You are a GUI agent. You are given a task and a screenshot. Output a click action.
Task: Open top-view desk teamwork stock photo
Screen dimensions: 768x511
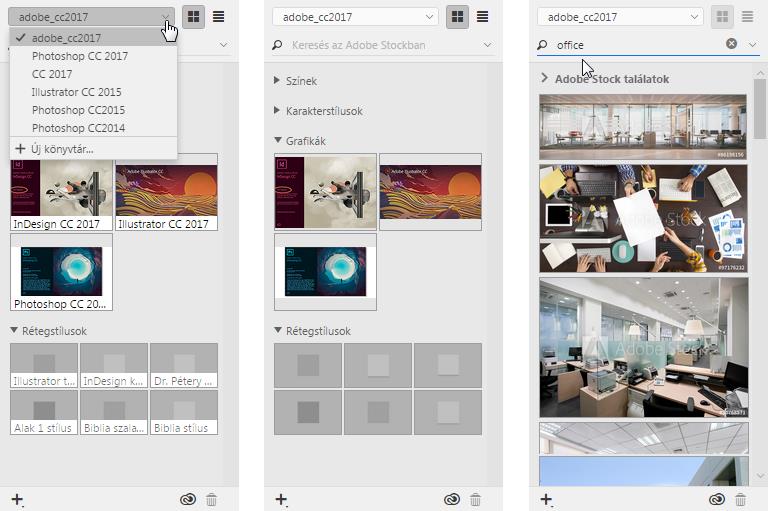[x=643, y=219]
